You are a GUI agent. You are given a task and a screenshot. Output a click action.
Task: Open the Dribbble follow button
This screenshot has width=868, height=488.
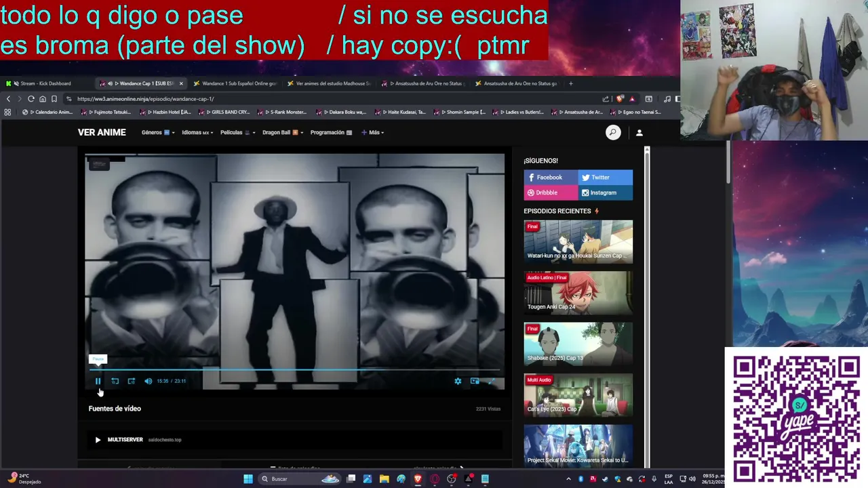[x=551, y=192]
